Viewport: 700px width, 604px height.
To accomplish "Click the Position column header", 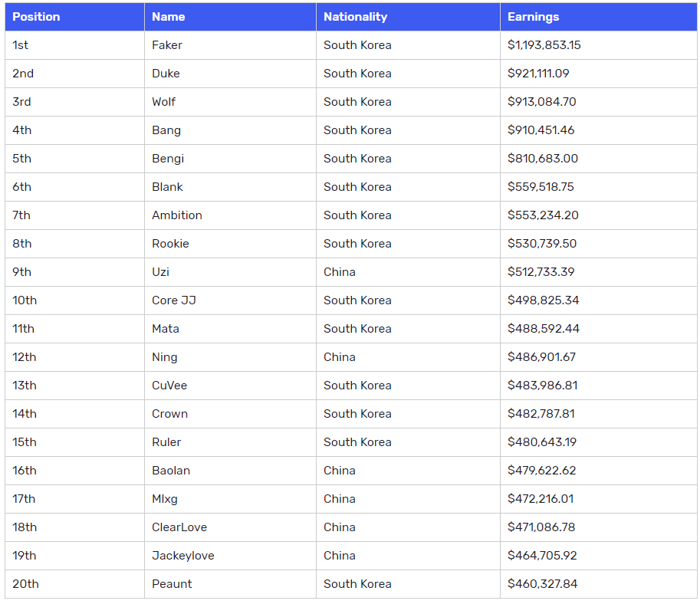I will (x=74, y=17).
